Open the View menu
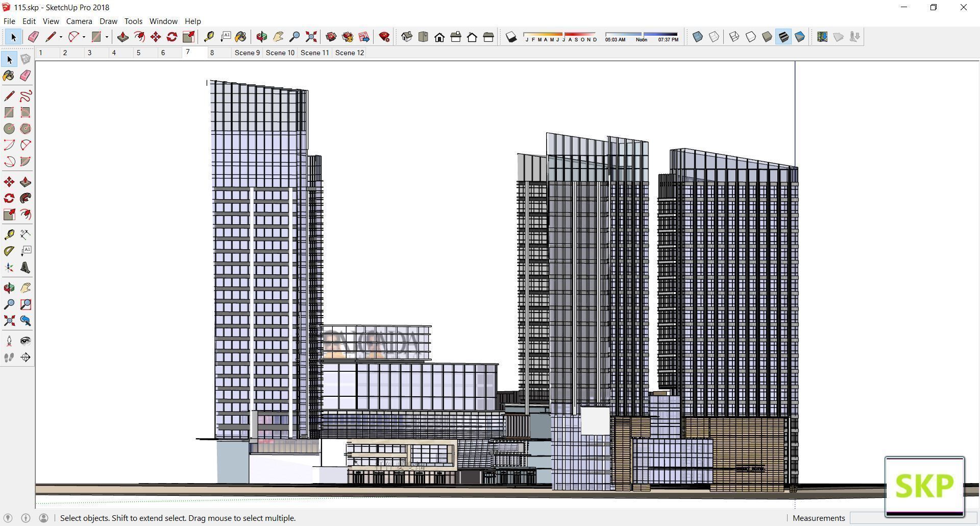Screen dimensions: 980x526 pos(51,21)
